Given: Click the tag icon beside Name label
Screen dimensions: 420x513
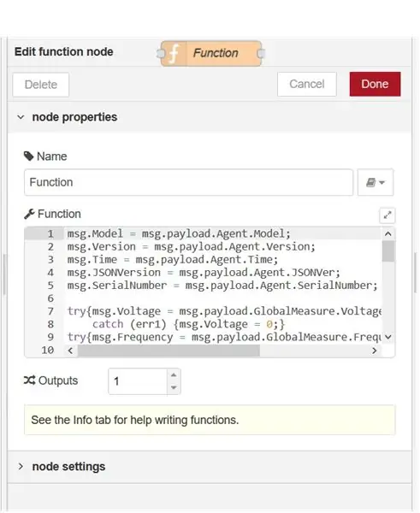Looking at the screenshot, I should (29, 156).
